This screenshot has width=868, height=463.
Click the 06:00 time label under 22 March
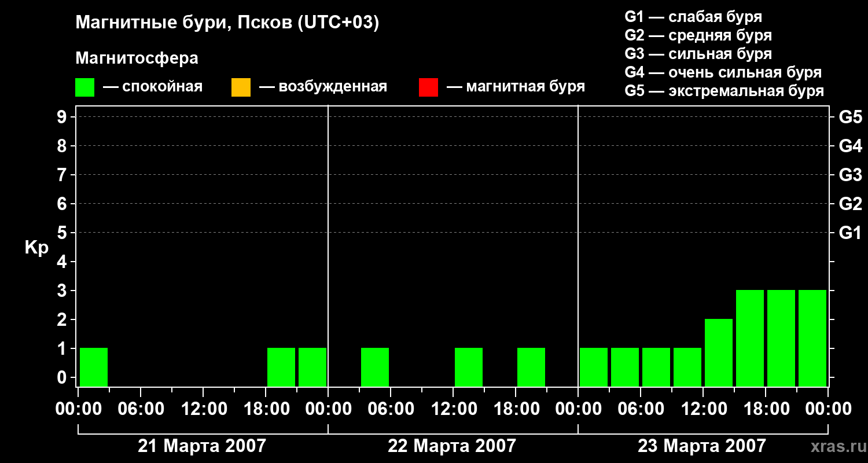391,409
